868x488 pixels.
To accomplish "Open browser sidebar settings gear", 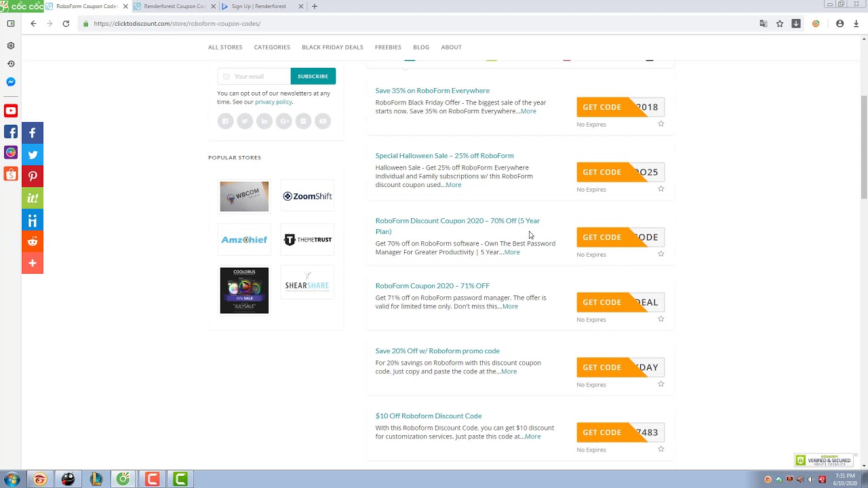I will [x=11, y=45].
